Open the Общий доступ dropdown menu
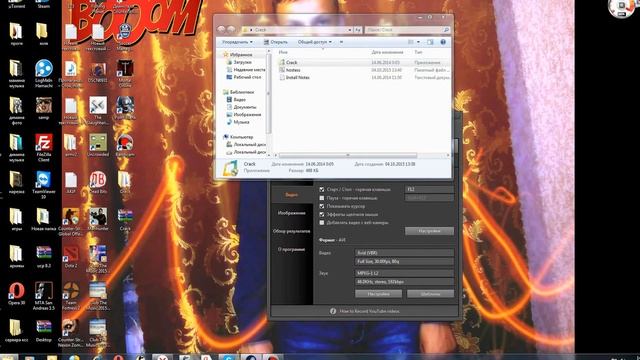 (315, 42)
